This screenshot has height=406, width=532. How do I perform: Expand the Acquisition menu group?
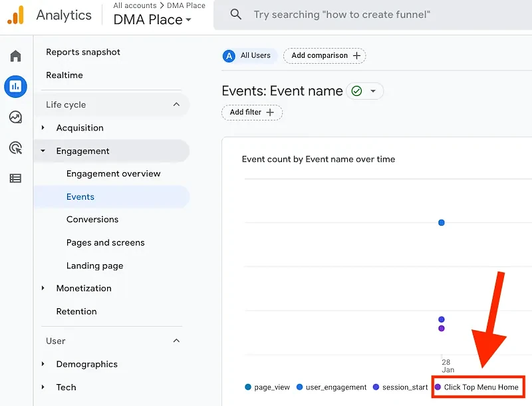click(43, 128)
